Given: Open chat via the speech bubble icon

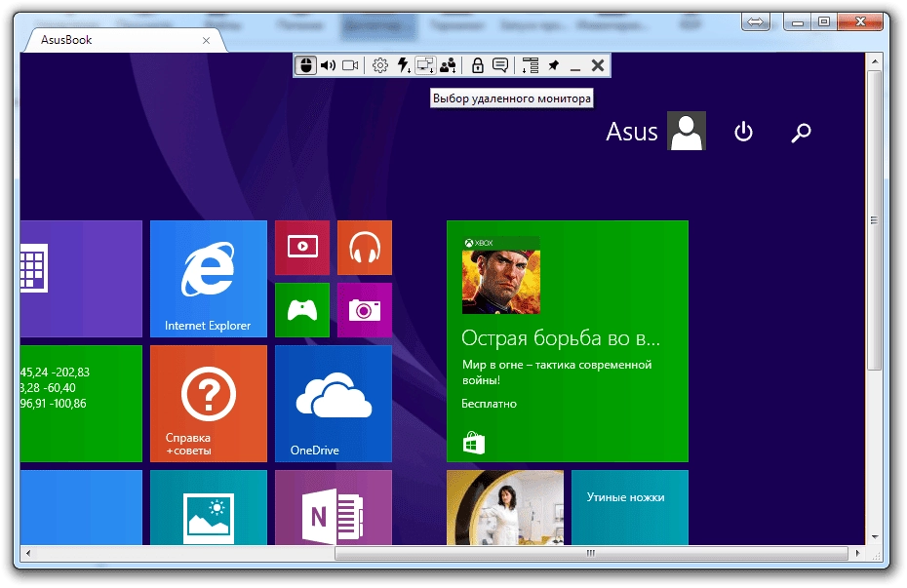Looking at the screenshot, I should point(500,65).
